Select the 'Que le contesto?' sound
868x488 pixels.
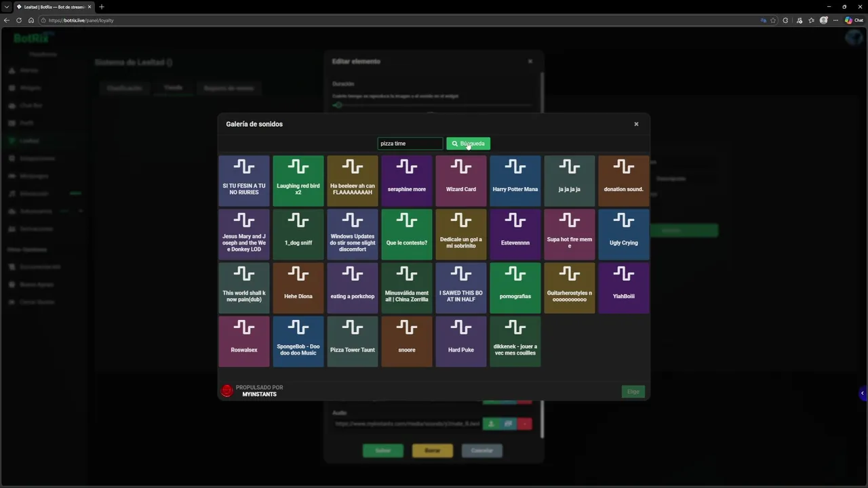407,234
